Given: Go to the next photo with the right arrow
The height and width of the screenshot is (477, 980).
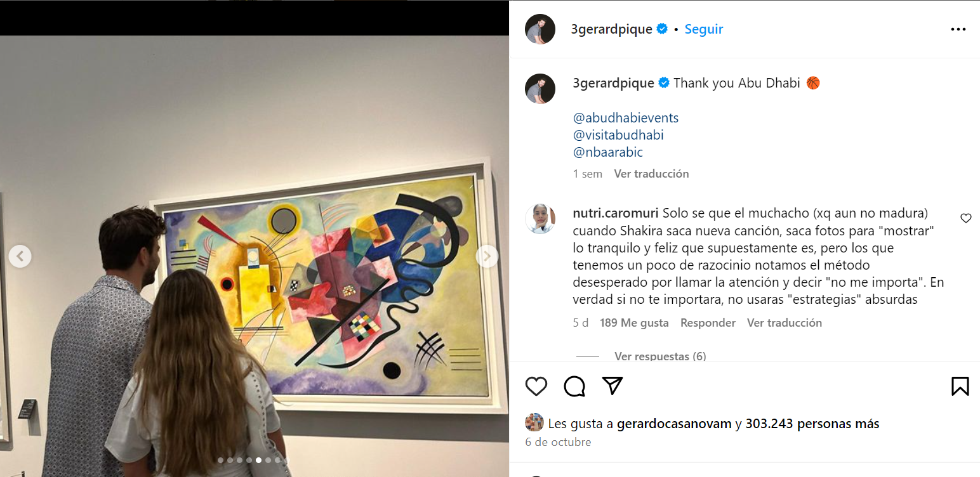Looking at the screenshot, I should 487,256.
